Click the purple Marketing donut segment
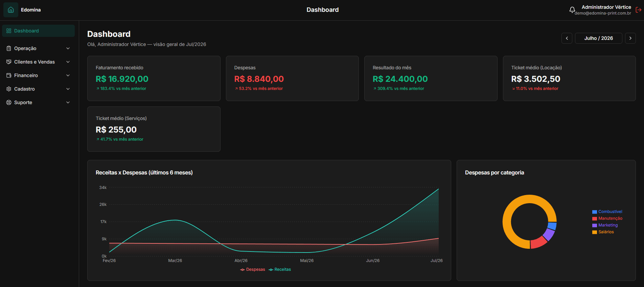The height and width of the screenshot is (287, 644). pyautogui.click(x=549, y=234)
